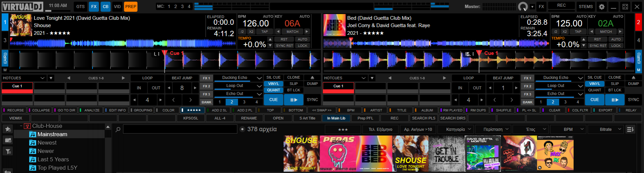This screenshot has height=173, width=644.
Task: Click the master headphone knob icon
Action: click(x=523, y=6)
